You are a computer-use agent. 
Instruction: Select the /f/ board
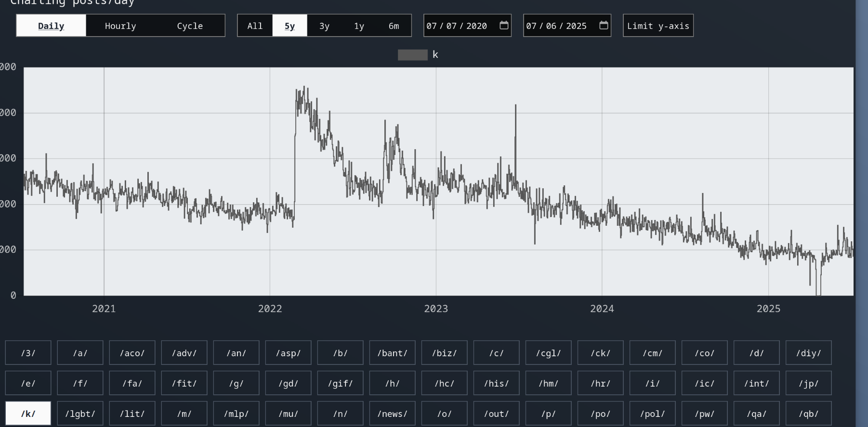point(80,383)
